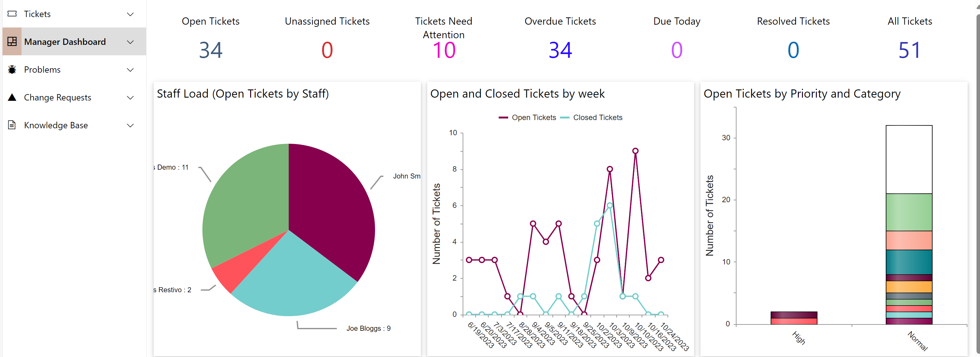Open the Problems menu item

(42, 70)
